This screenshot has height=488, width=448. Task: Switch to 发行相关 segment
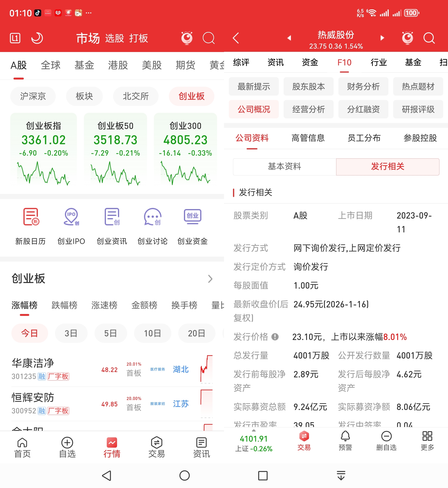387,167
